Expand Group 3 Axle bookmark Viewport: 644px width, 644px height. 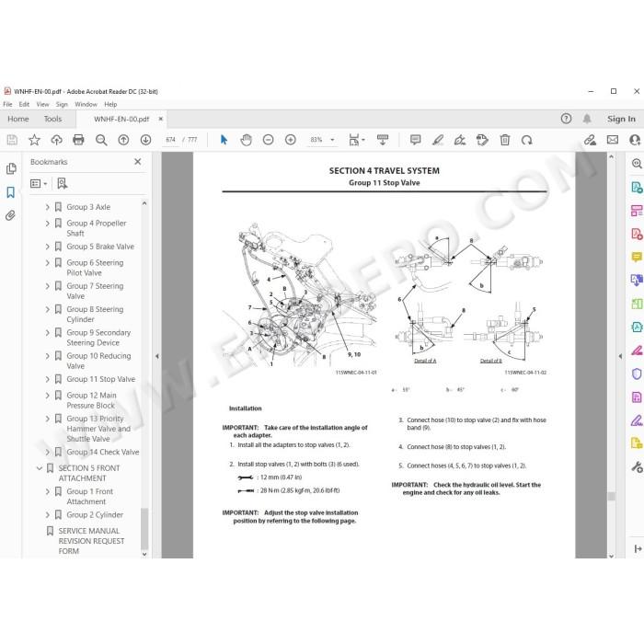47,207
